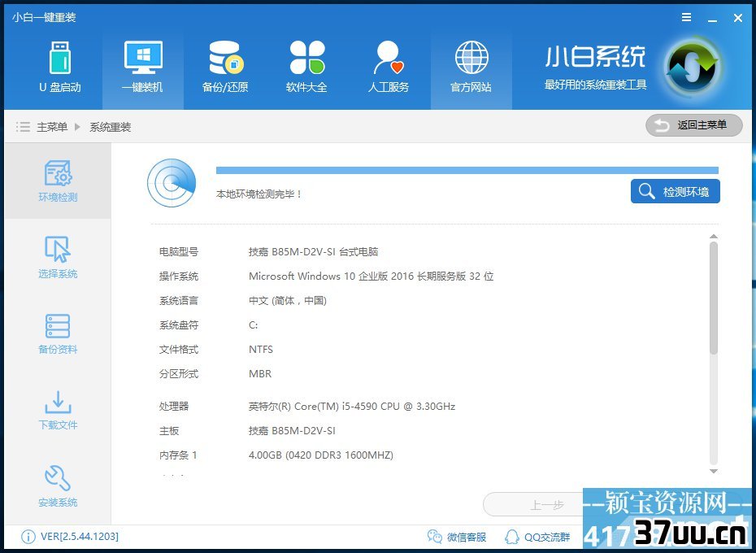Click the i5-4590 CPU processor value

click(352, 407)
